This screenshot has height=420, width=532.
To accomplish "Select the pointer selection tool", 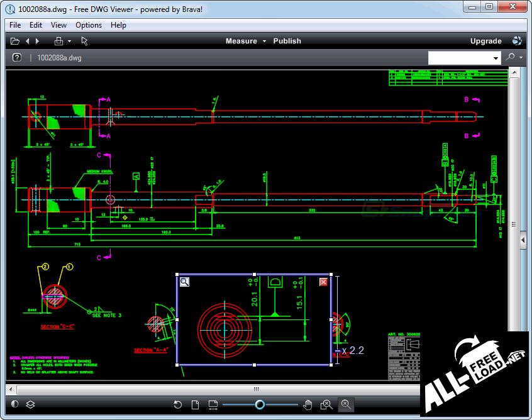I will pyautogui.click(x=84, y=41).
